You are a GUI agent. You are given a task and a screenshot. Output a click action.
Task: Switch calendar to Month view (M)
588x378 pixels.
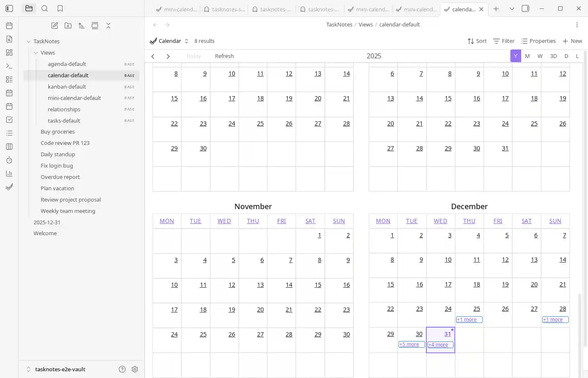(527, 56)
